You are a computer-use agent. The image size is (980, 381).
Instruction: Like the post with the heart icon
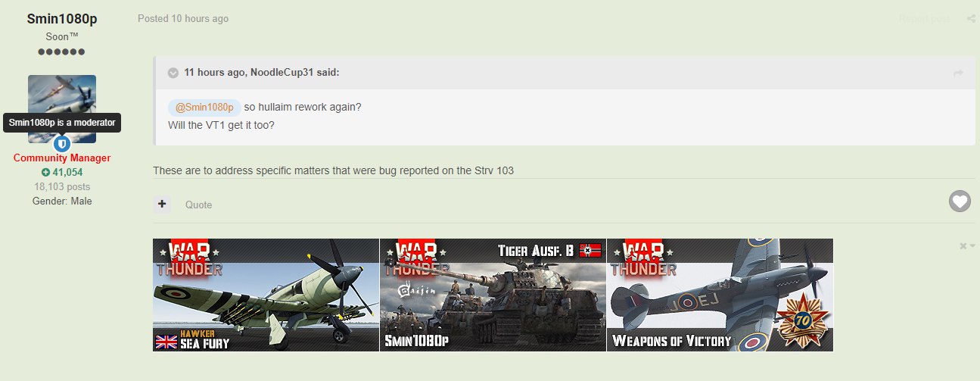(960, 201)
